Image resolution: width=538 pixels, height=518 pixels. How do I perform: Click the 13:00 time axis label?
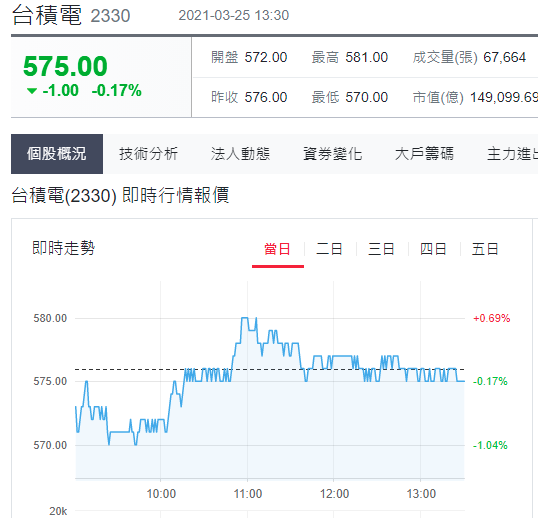[x=421, y=494]
